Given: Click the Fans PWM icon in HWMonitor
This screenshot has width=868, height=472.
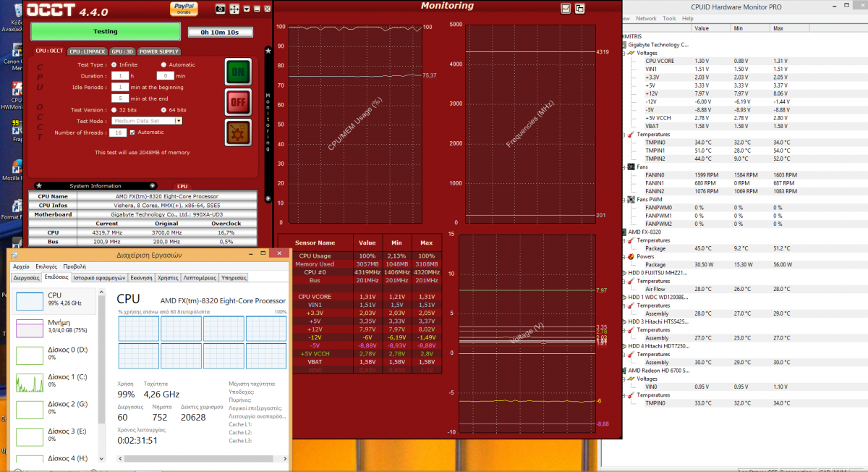Looking at the screenshot, I should tap(631, 199).
